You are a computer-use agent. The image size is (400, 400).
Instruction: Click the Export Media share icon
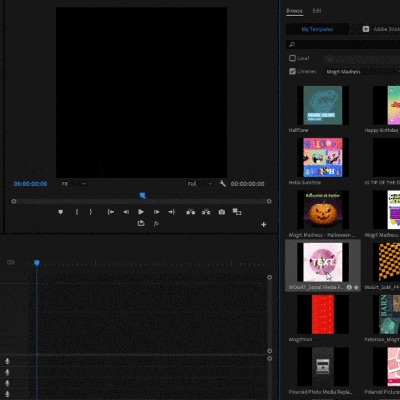(141, 223)
